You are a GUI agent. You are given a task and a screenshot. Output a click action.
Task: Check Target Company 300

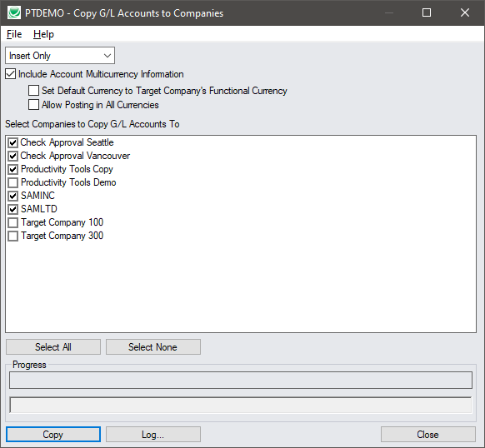[x=13, y=236]
